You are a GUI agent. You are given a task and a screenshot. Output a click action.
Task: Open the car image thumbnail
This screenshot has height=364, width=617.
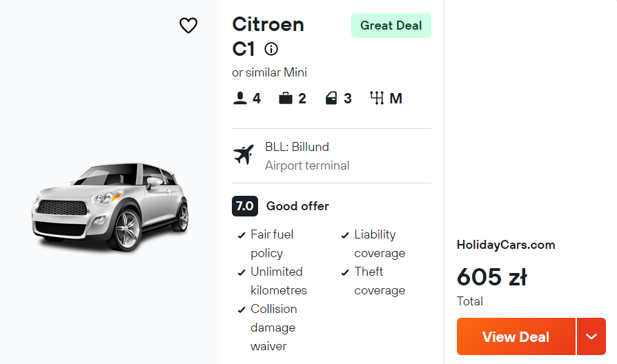point(110,207)
